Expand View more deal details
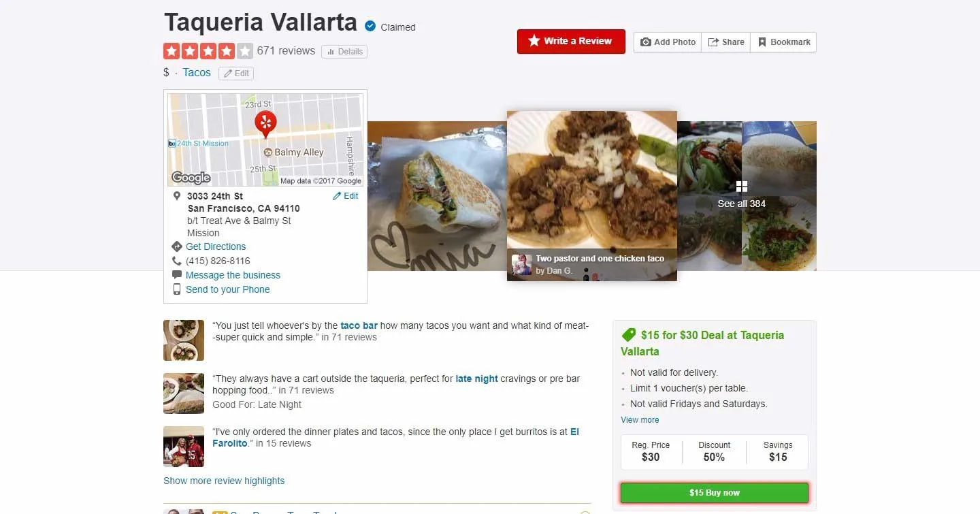980x514 pixels. 640,420
